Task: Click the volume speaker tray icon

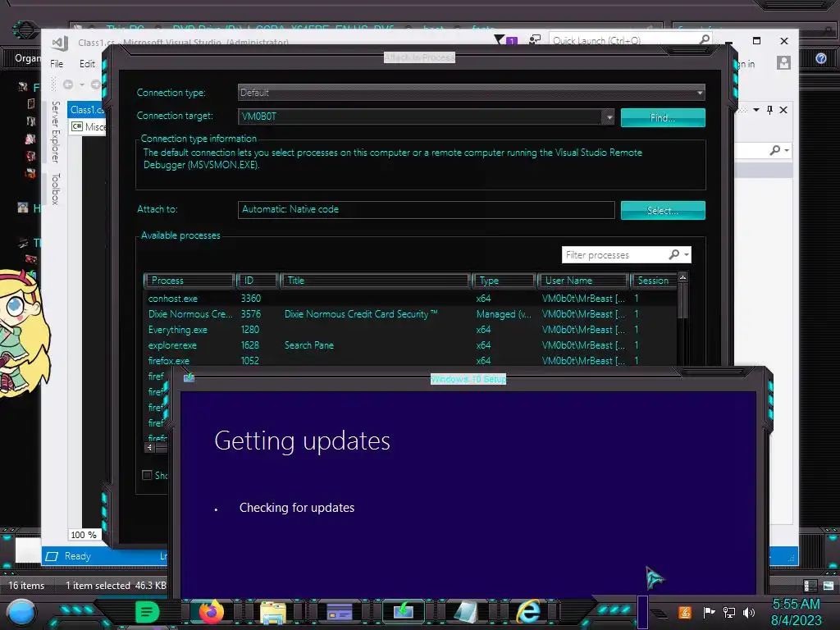Action: pos(748,612)
